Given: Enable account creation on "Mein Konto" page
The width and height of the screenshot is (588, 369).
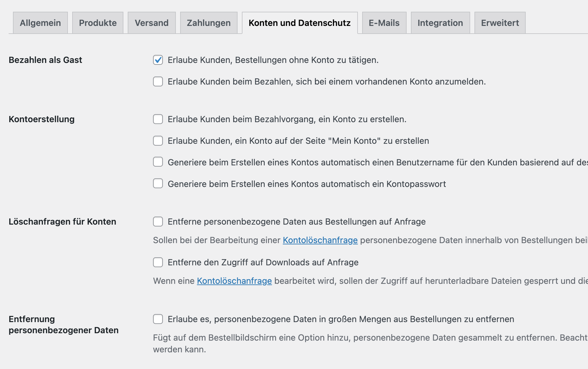Looking at the screenshot, I should point(158,141).
